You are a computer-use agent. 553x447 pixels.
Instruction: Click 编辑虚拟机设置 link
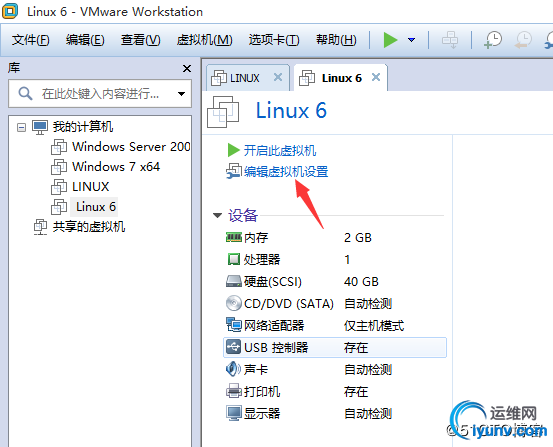coord(286,172)
